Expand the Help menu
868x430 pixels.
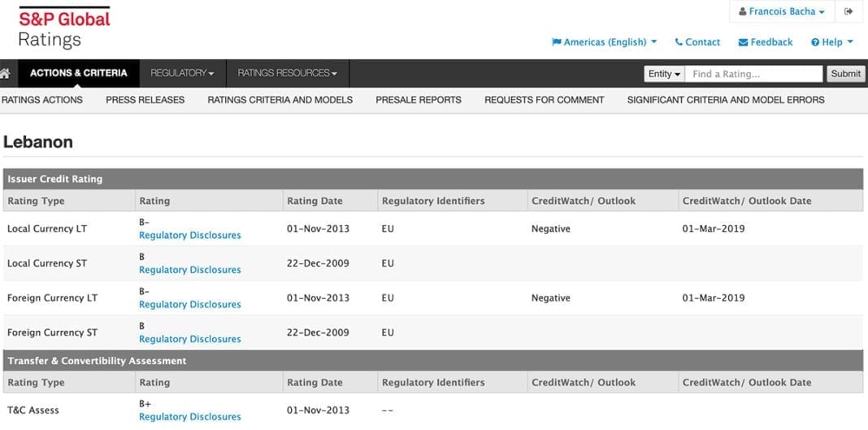(x=832, y=42)
